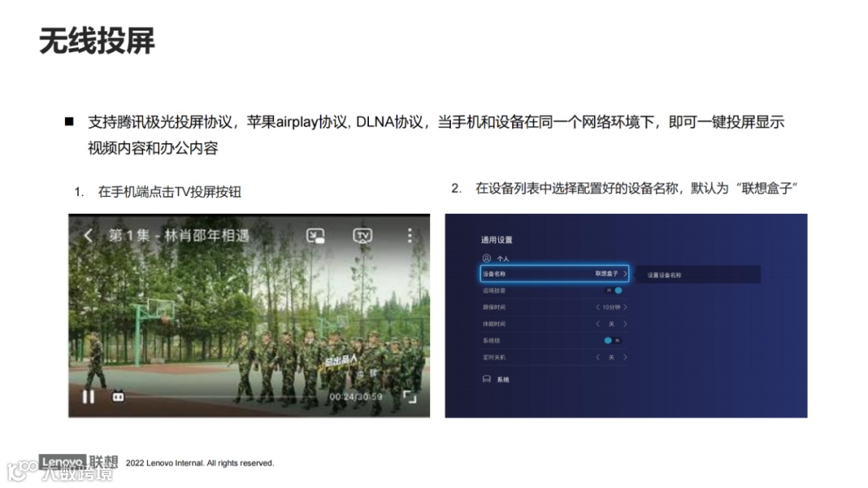Toggle the 远场拾音 switch

pyautogui.click(x=615, y=290)
